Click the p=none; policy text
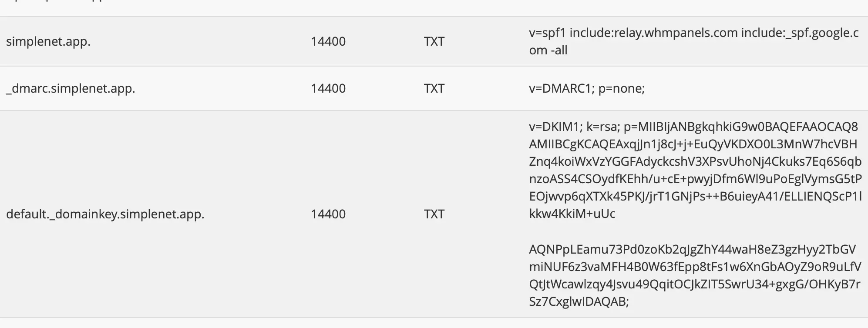The height and width of the screenshot is (328, 868). 621,89
